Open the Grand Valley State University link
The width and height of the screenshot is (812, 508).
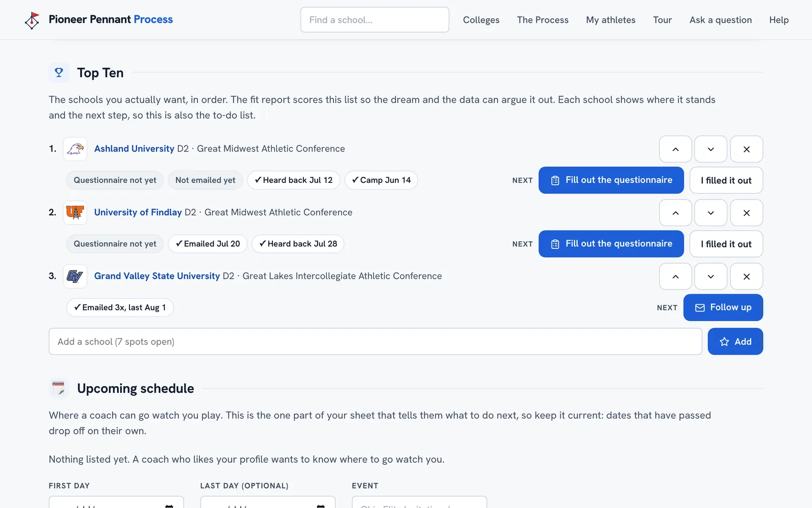(157, 276)
